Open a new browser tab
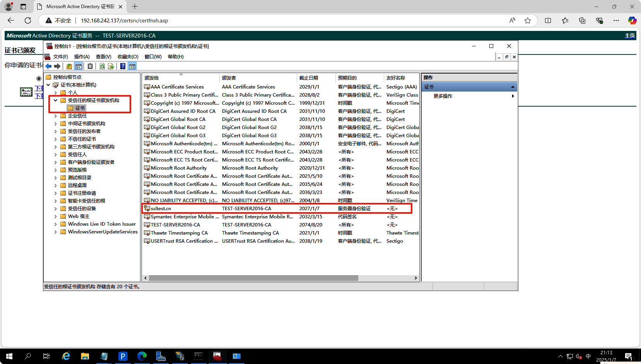This screenshot has width=641, height=364. (x=135, y=7)
